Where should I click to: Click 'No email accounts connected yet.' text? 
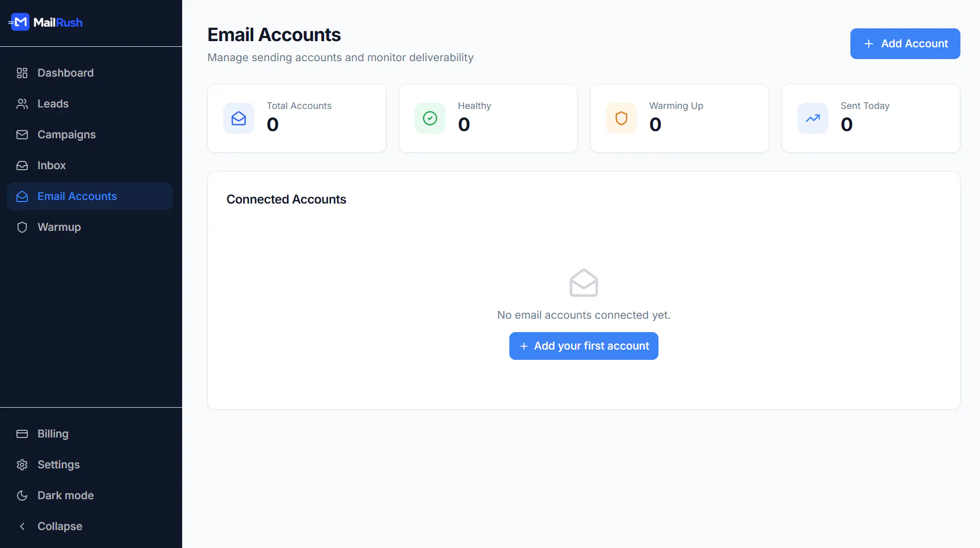pos(584,315)
